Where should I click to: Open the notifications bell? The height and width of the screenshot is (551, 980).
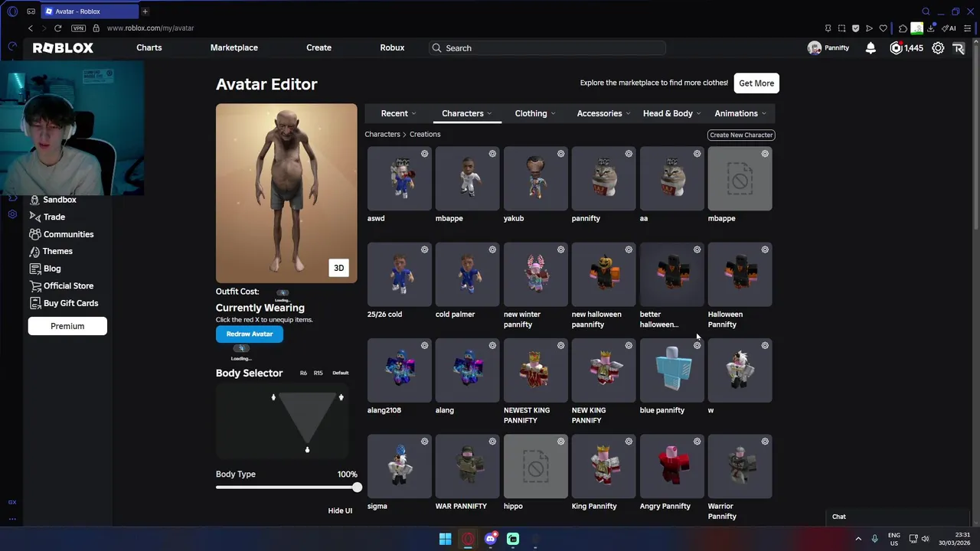click(x=871, y=47)
